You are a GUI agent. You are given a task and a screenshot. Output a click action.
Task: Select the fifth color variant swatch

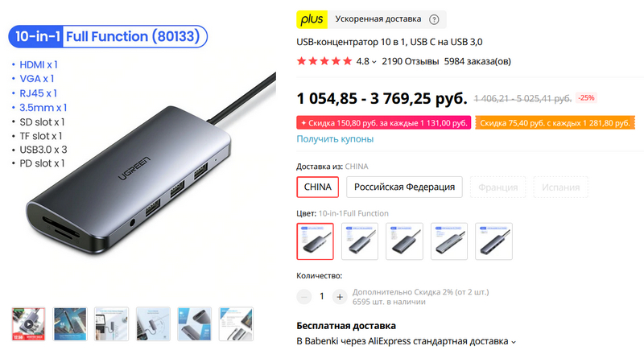(493, 241)
